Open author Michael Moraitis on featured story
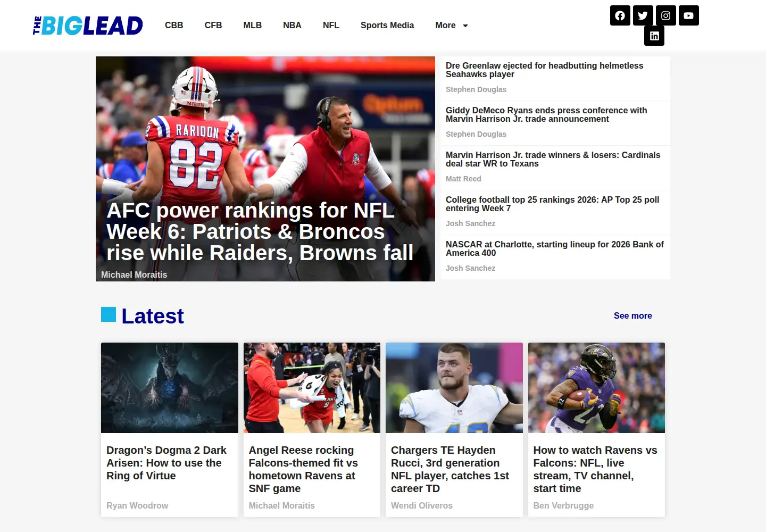 [x=134, y=275]
